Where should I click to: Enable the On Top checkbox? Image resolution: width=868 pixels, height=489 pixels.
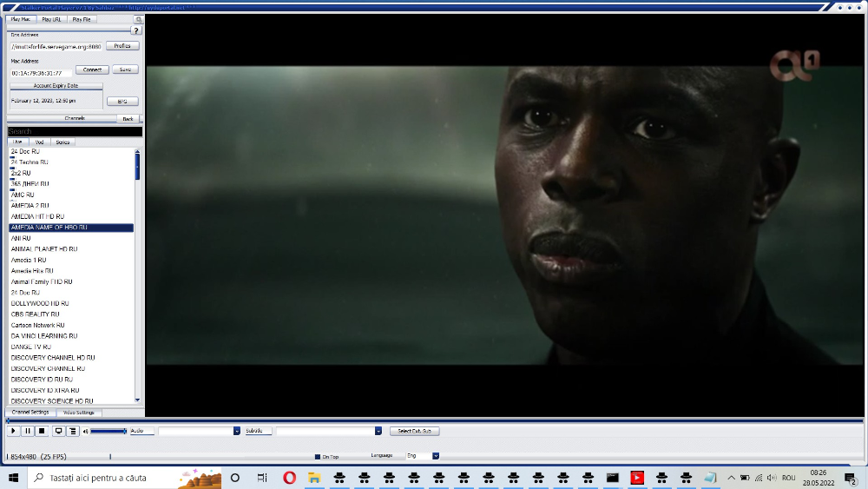click(317, 457)
